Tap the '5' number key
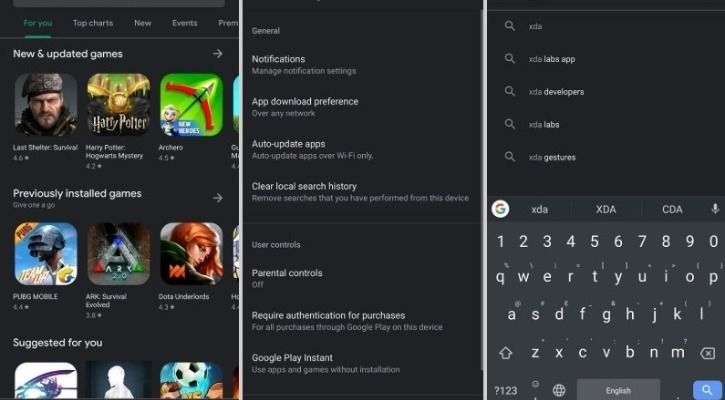725x400 pixels. pos(595,241)
